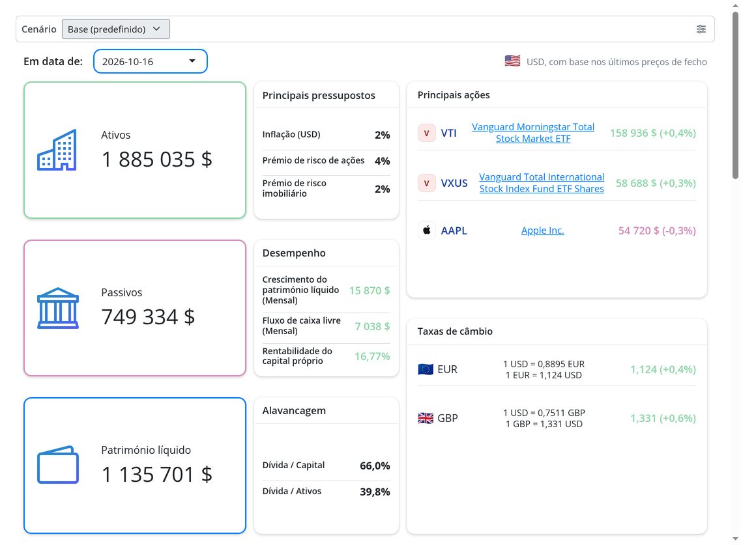The height and width of the screenshot is (545, 756).
Task: Select the VTI ticker symbol
Action: [448, 133]
